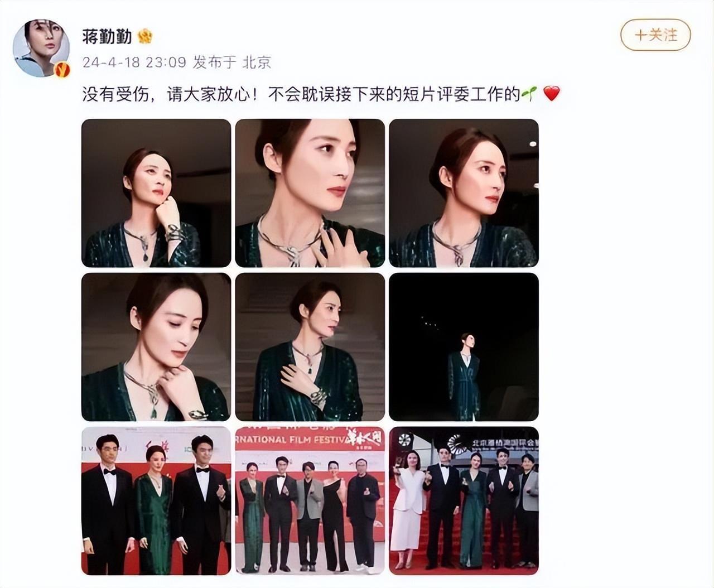714x588 pixels.
Task: Open top right side-profile portrait photo
Action: 464,193
